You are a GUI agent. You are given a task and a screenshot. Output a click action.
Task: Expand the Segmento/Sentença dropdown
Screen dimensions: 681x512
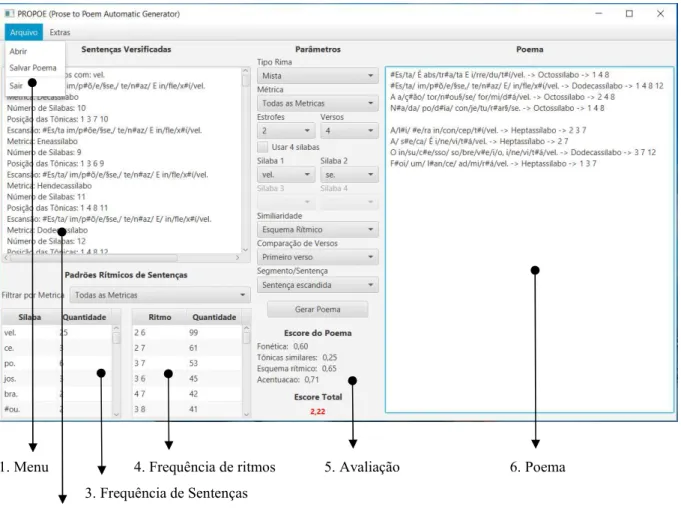click(x=317, y=285)
